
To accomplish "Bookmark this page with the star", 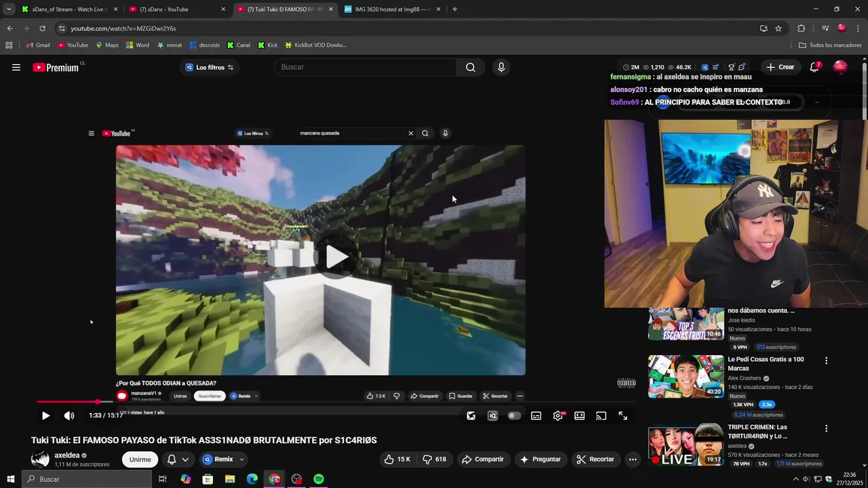I will [x=778, y=28].
